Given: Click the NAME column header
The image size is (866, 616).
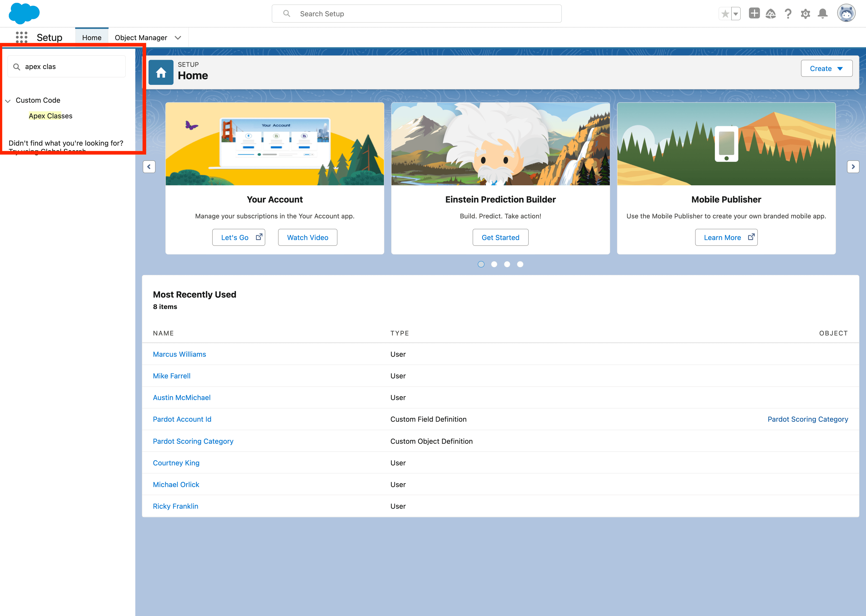Looking at the screenshot, I should tap(164, 333).
